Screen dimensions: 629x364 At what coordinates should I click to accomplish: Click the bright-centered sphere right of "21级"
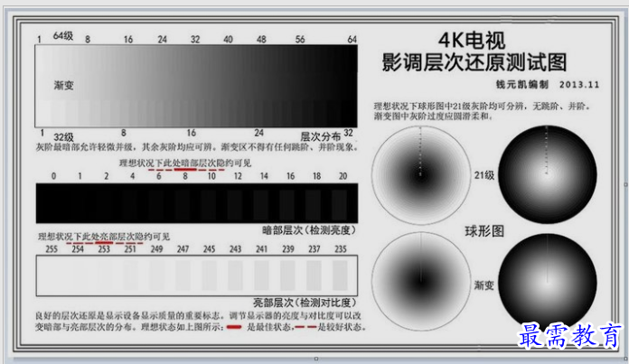(548, 174)
